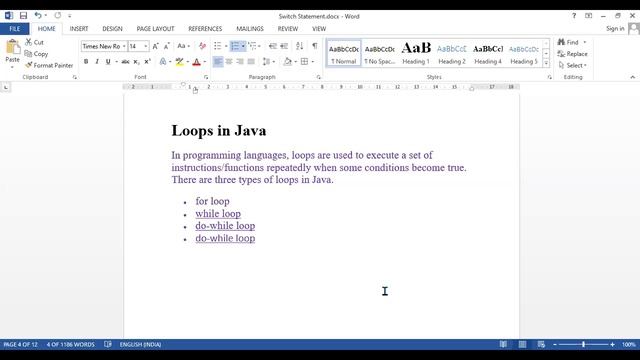Apply superscript formatting
The image size is (640, 360).
click(147, 62)
